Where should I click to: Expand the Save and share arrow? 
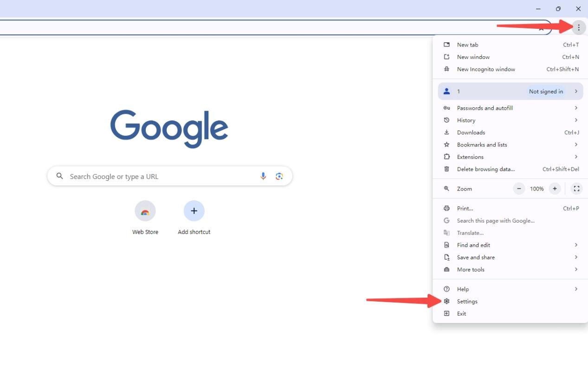576,257
